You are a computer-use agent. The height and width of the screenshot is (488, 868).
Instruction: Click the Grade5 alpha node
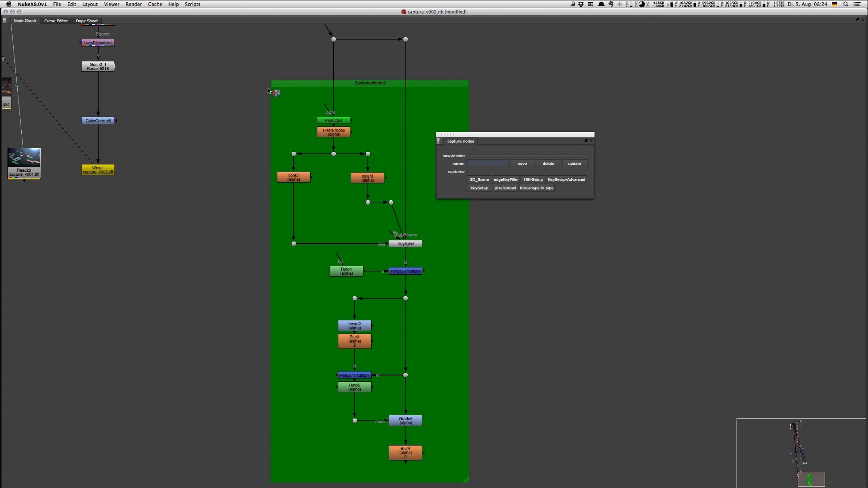click(406, 420)
